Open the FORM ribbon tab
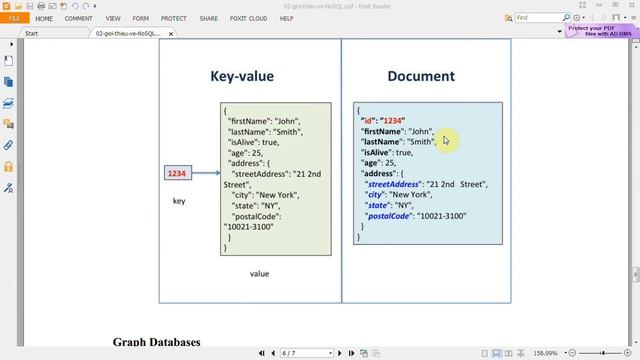640x360 pixels. (140, 18)
